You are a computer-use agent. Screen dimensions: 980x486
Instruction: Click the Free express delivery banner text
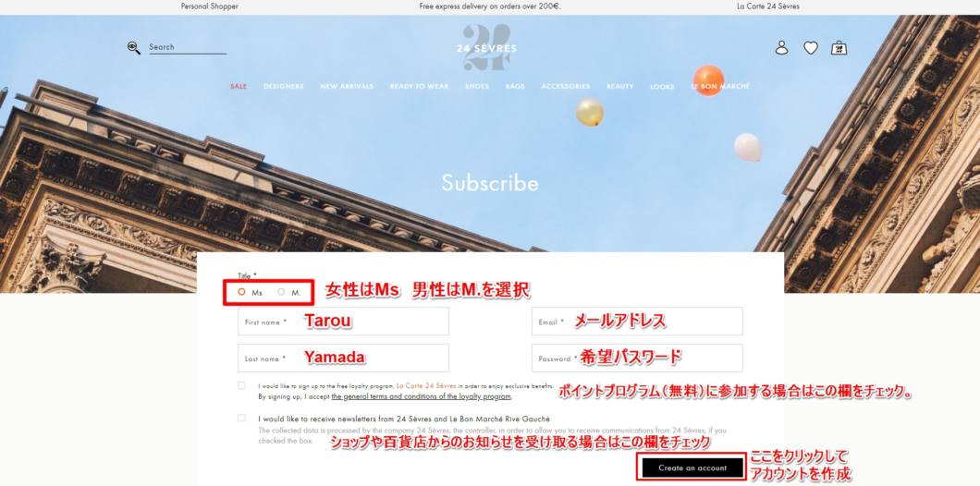(490, 6)
